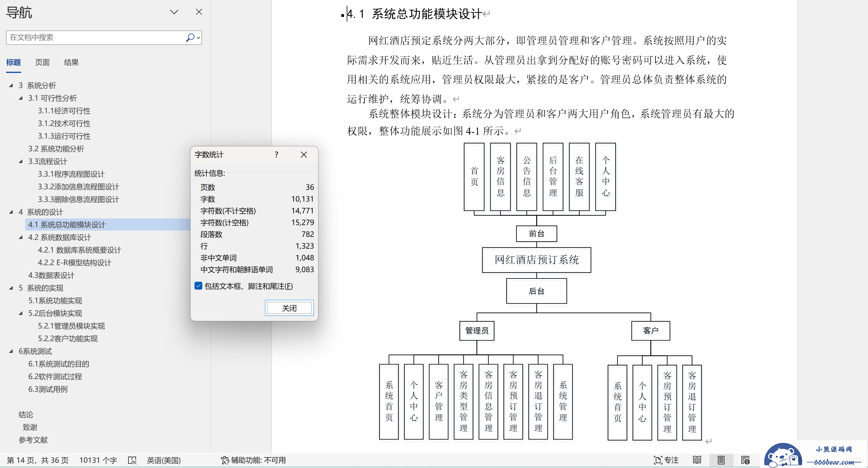Enable Focus mode in status bar
The height and width of the screenshot is (468, 868).
(666, 460)
